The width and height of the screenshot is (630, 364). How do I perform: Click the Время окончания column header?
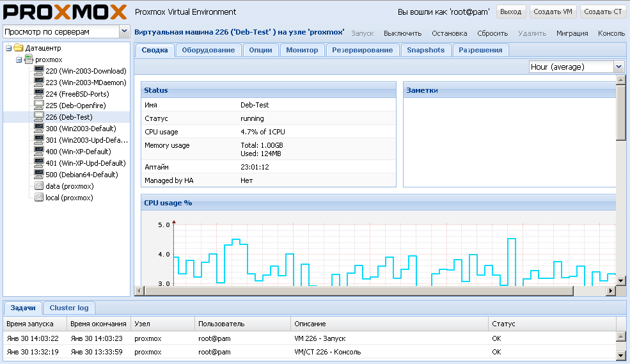pos(99,324)
